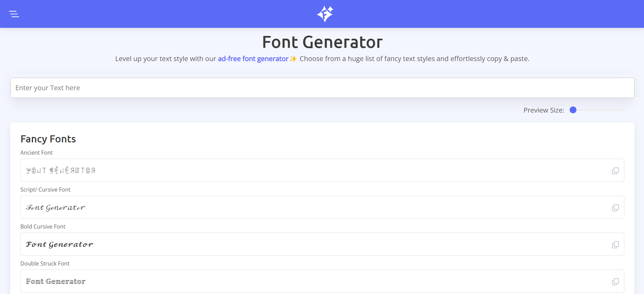This screenshot has height=294, width=644.
Task: Open the hamburger menu icon
Action: click(14, 14)
